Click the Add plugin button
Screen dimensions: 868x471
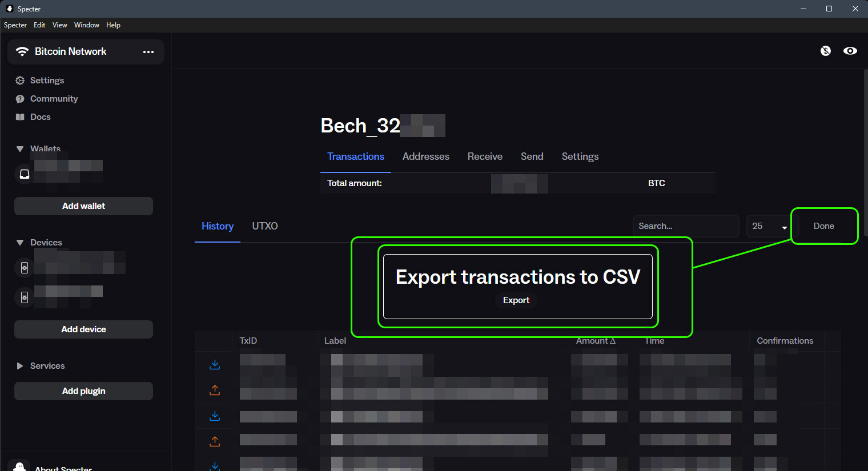pos(83,391)
